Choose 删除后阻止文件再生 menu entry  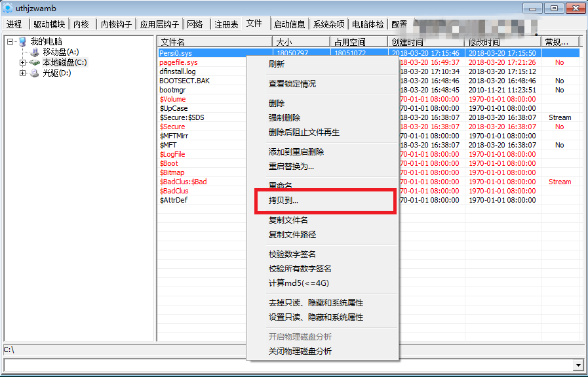323,132
